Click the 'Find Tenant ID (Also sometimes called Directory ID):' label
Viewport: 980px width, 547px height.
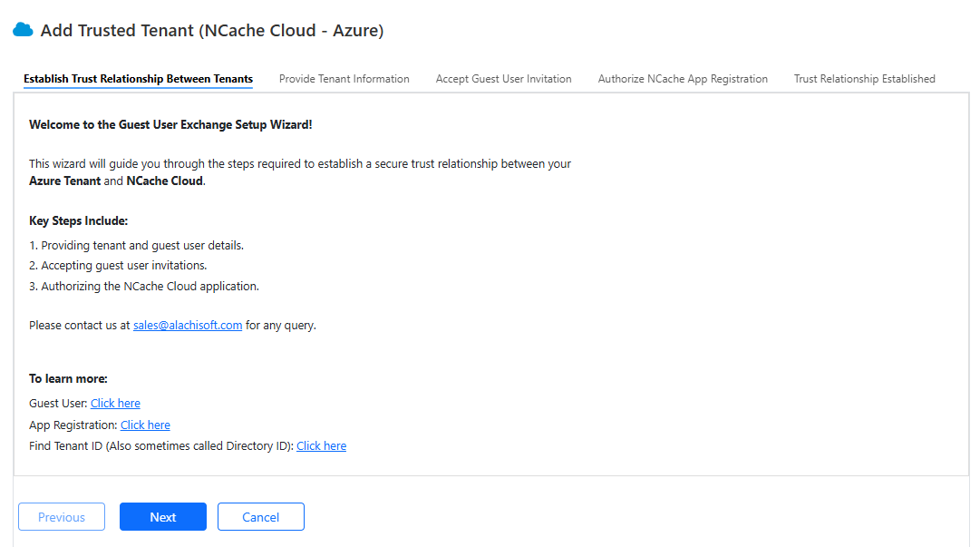point(161,445)
